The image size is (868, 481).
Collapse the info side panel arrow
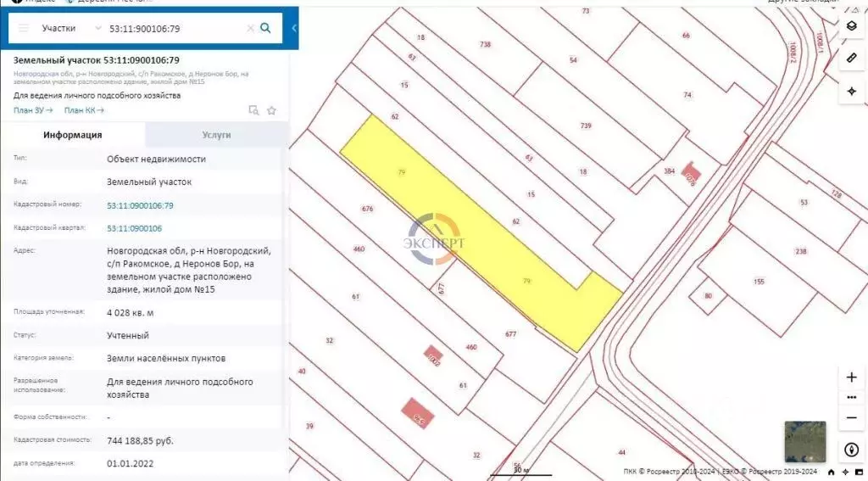(293, 28)
